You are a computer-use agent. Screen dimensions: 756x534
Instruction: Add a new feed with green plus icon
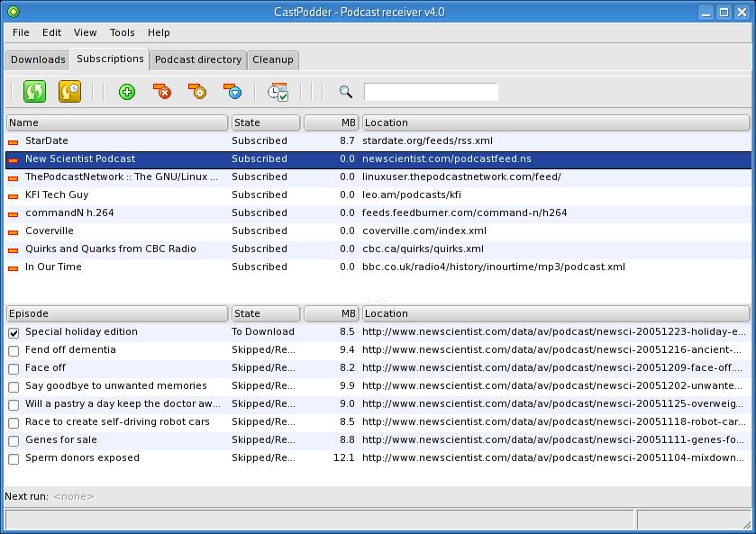tap(127, 92)
